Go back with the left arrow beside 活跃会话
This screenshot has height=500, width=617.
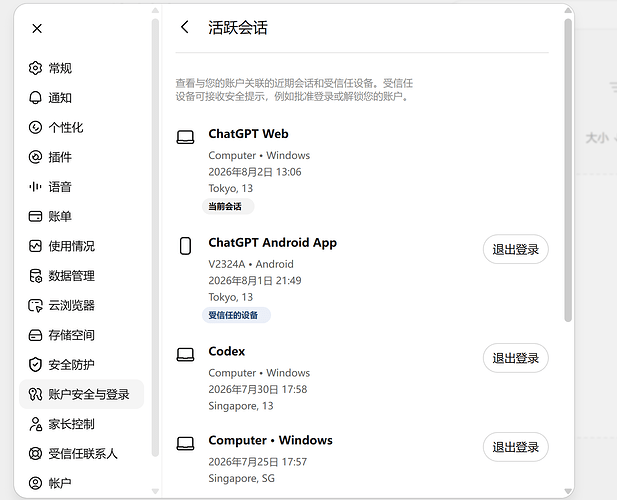(185, 27)
